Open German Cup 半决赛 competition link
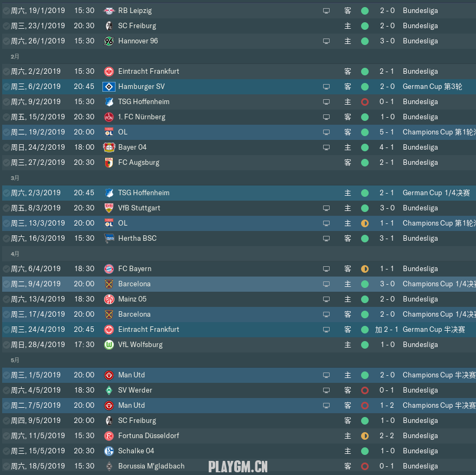476x475 pixels. coord(434,330)
